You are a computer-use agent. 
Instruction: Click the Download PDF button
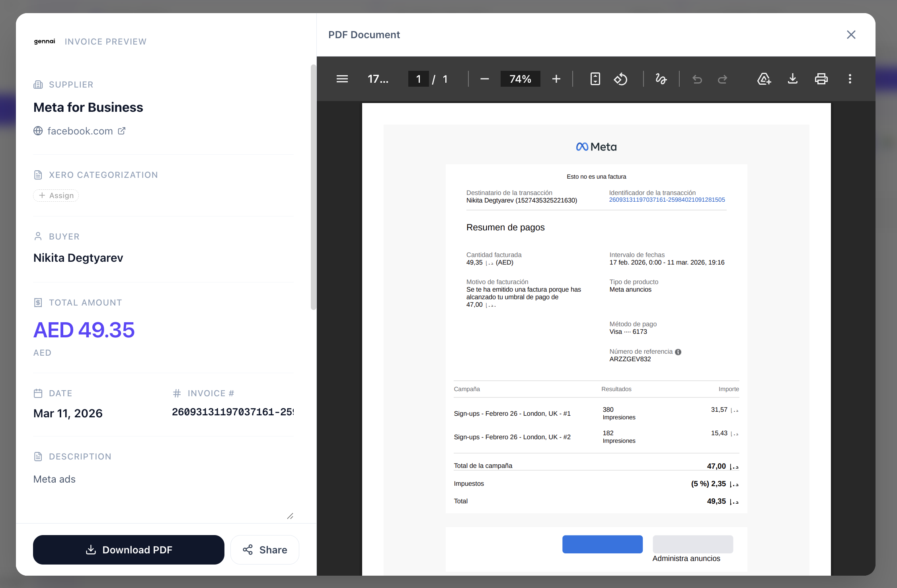[129, 549]
